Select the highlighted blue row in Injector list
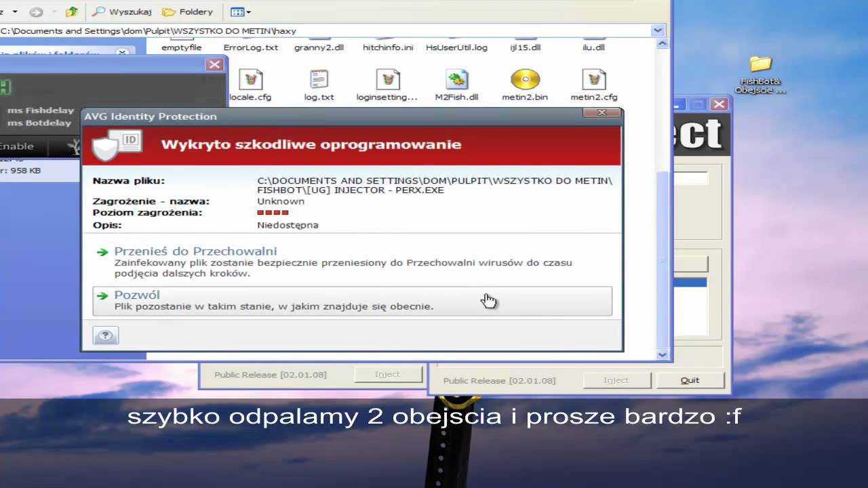The width and height of the screenshot is (868, 488). tap(690, 283)
